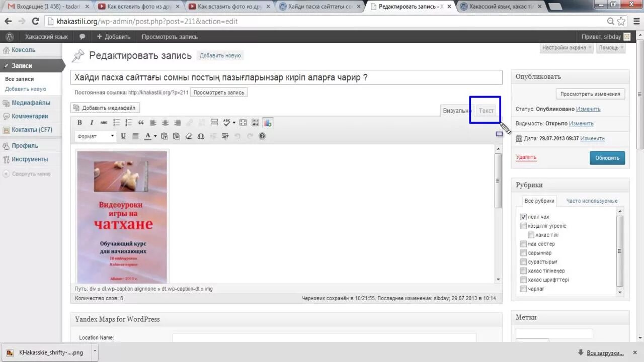Align text left
This screenshot has width=644, height=362.
tap(153, 123)
